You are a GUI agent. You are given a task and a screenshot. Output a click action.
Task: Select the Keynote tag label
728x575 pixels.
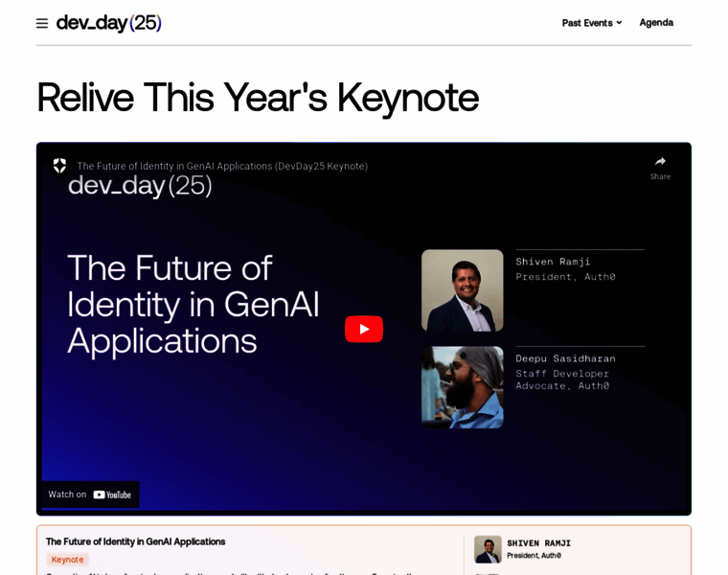pos(67,560)
